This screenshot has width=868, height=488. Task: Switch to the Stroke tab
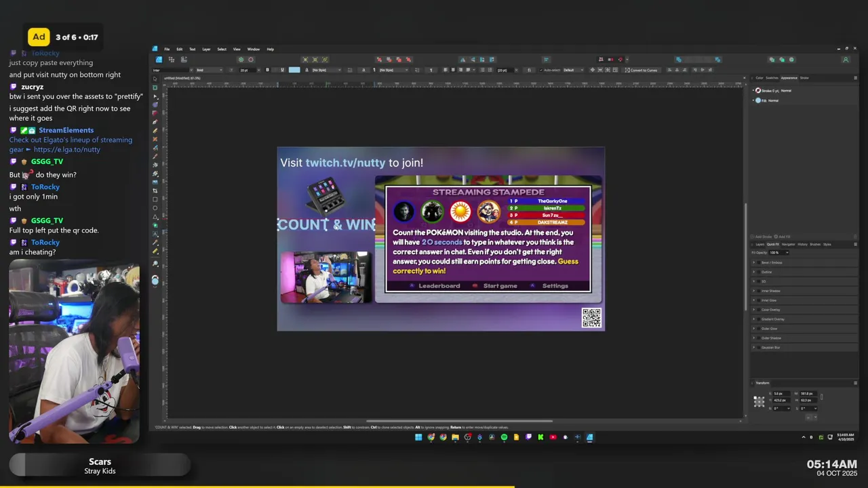point(804,78)
